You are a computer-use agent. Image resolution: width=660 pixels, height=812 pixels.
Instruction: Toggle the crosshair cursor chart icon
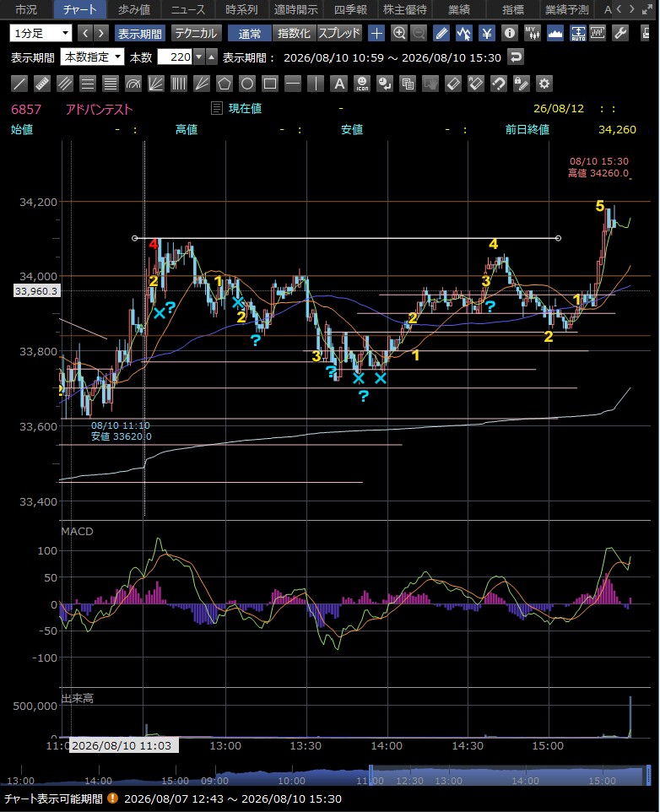click(x=464, y=34)
